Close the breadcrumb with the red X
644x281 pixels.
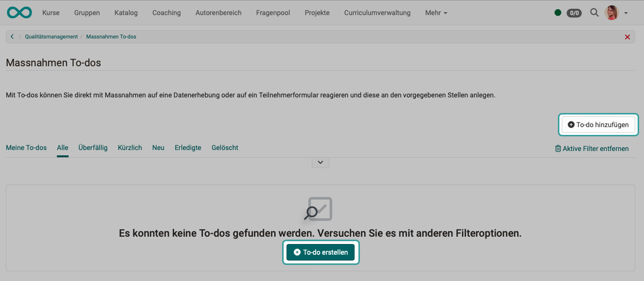(627, 37)
